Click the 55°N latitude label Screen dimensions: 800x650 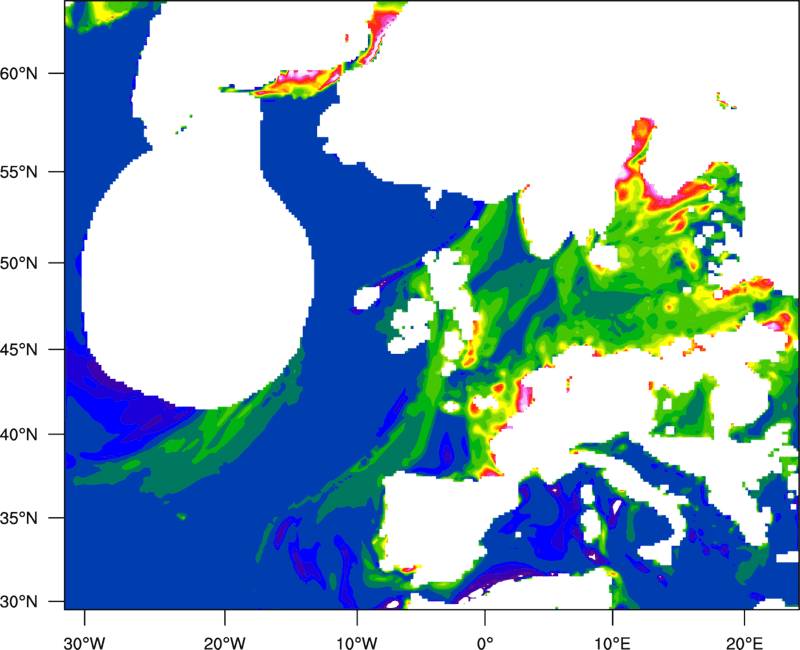(19, 172)
